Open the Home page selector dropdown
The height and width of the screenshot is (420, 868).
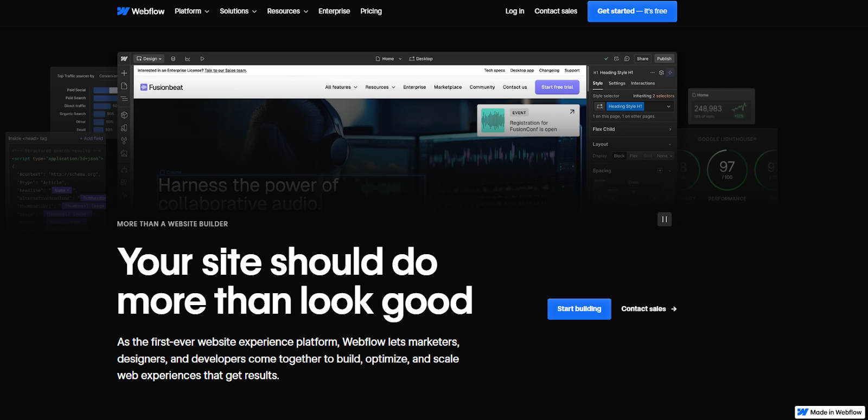point(389,59)
